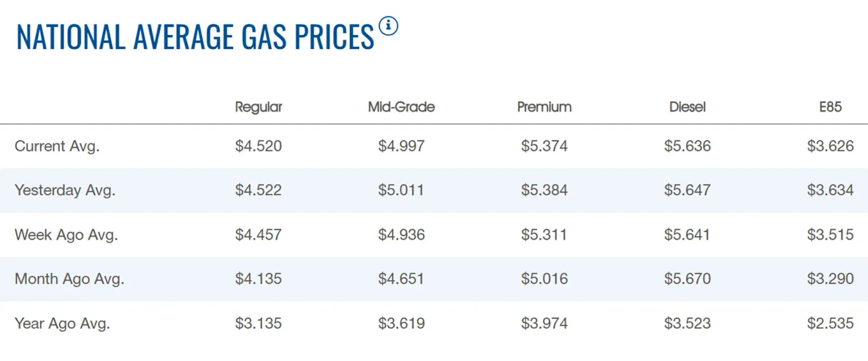Image resolution: width=868 pixels, height=361 pixels.
Task: Click the National Average Gas Prices heading
Action: tap(195, 37)
